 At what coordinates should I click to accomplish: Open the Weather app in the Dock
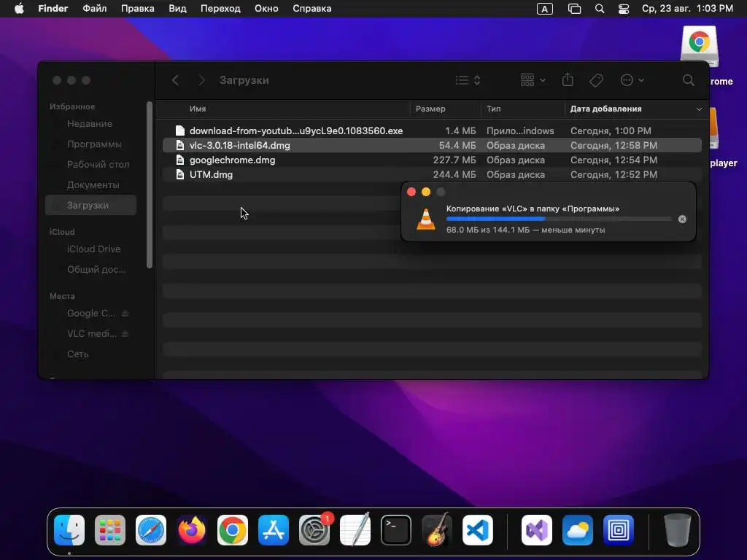click(578, 530)
